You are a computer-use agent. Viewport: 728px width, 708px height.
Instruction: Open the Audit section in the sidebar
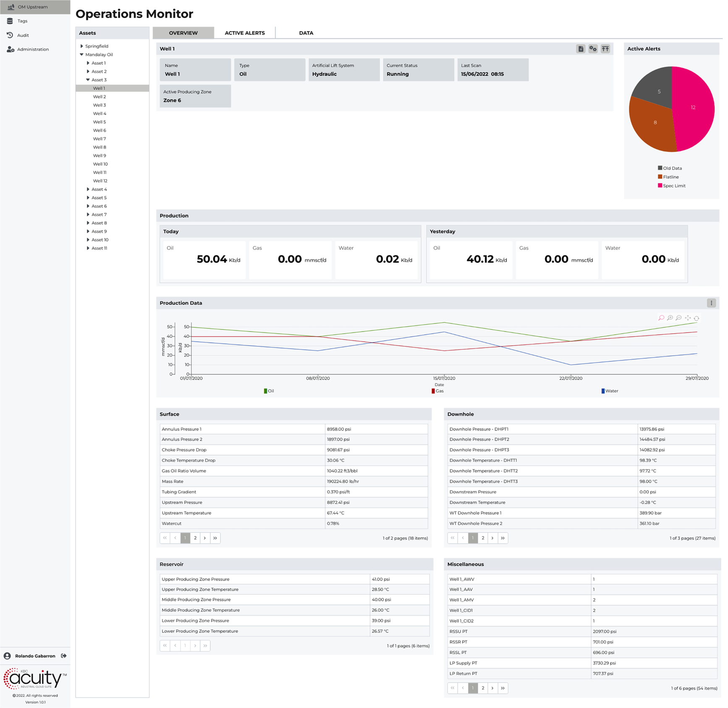click(x=23, y=35)
